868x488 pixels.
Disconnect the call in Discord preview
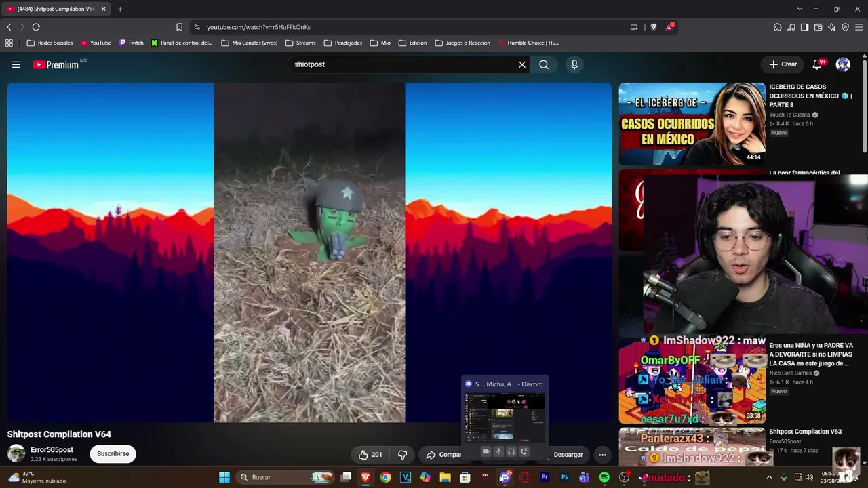pos(524,451)
